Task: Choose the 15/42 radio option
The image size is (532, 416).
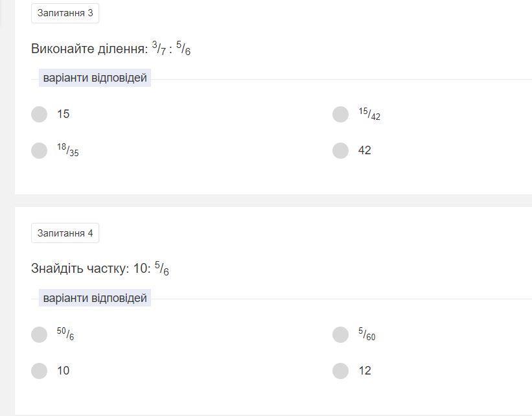Action: click(x=341, y=115)
